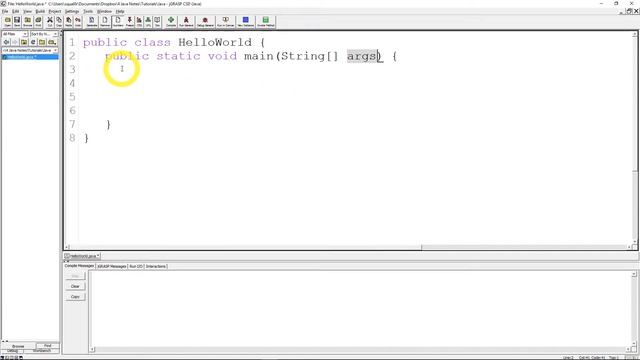Viewport: 640px width, 360px height.
Task: Click the Run in Canvas icon
Action: click(x=225, y=22)
